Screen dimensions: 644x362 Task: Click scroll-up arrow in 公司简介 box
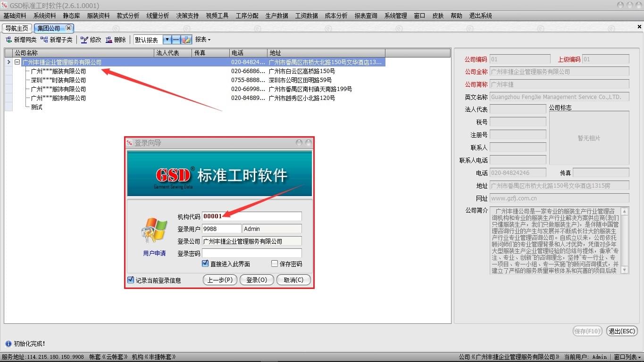625,211
